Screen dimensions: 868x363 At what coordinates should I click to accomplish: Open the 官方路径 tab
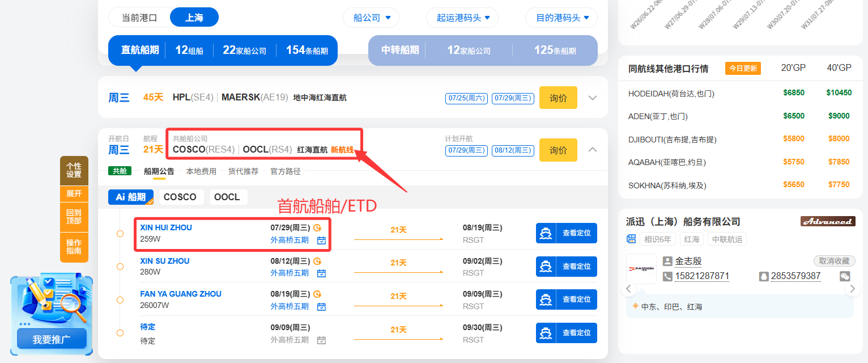[x=286, y=171]
